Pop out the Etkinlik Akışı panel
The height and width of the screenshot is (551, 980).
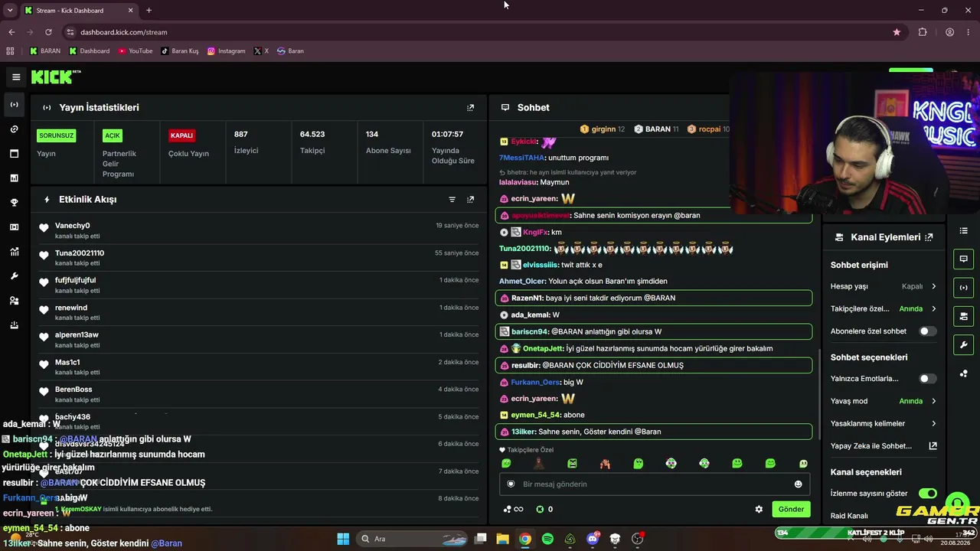click(470, 200)
